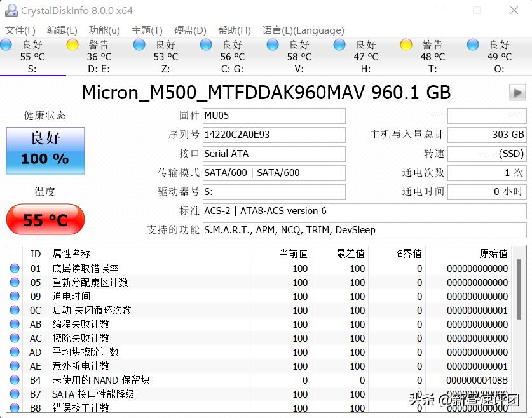Viewport: 532px width, 418px height.
Task: Click the 序列号 serial number field
Action: click(273, 135)
